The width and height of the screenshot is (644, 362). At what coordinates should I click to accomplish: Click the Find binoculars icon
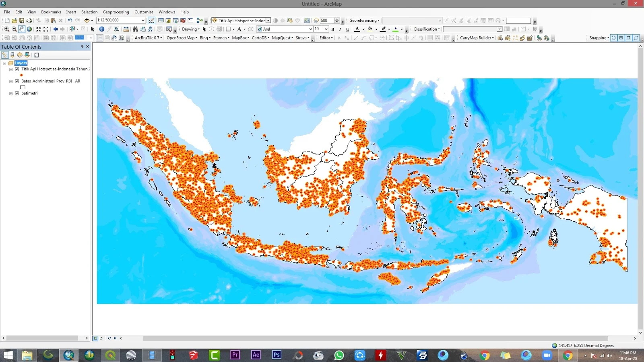[135, 29]
